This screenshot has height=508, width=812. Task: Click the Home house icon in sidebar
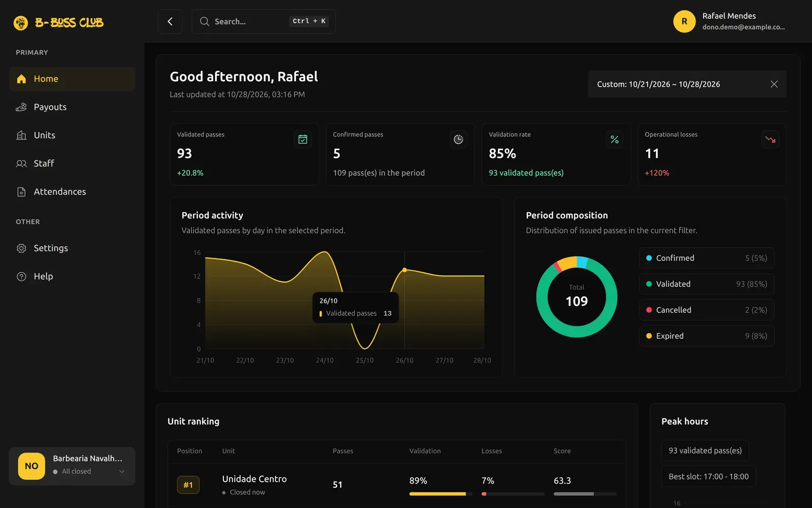pyautogui.click(x=21, y=79)
